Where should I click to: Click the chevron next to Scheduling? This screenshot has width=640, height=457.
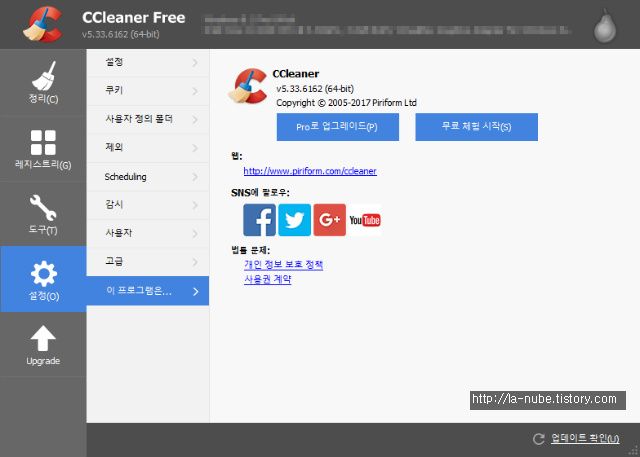point(196,177)
